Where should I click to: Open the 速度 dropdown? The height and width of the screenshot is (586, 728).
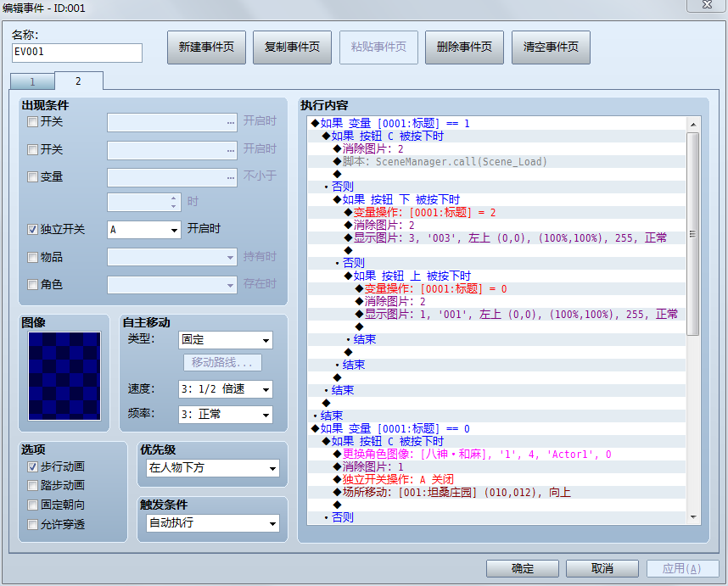tap(225, 389)
